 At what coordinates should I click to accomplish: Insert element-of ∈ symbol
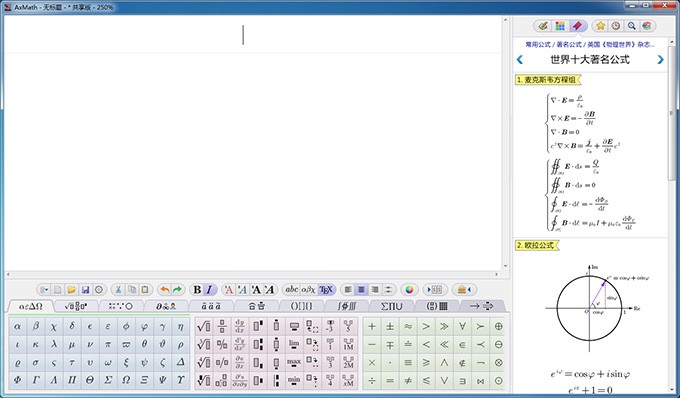click(462, 345)
